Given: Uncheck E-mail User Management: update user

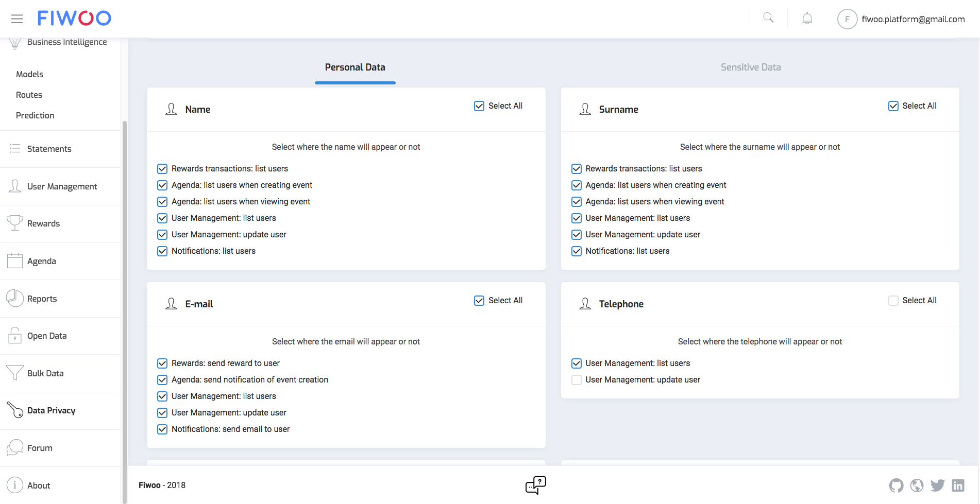Looking at the screenshot, I should point(162,413).
